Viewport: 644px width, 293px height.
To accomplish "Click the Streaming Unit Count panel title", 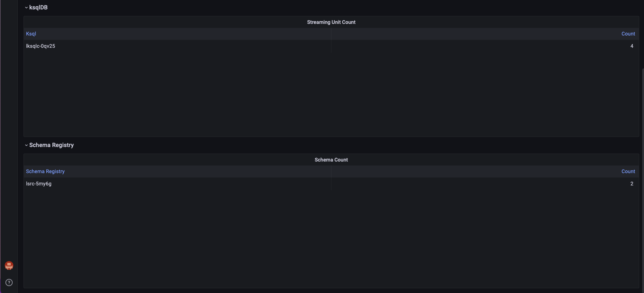I will (331, 22).
